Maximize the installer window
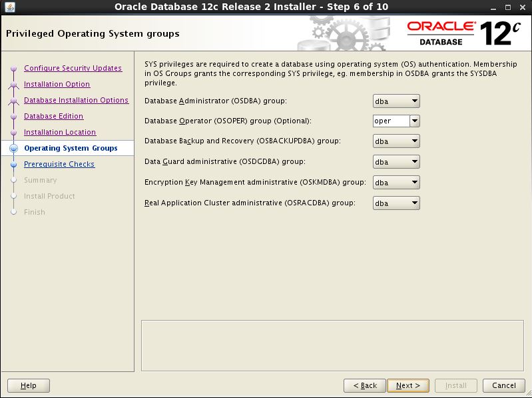The image size is (532, 398). point(508,7)
